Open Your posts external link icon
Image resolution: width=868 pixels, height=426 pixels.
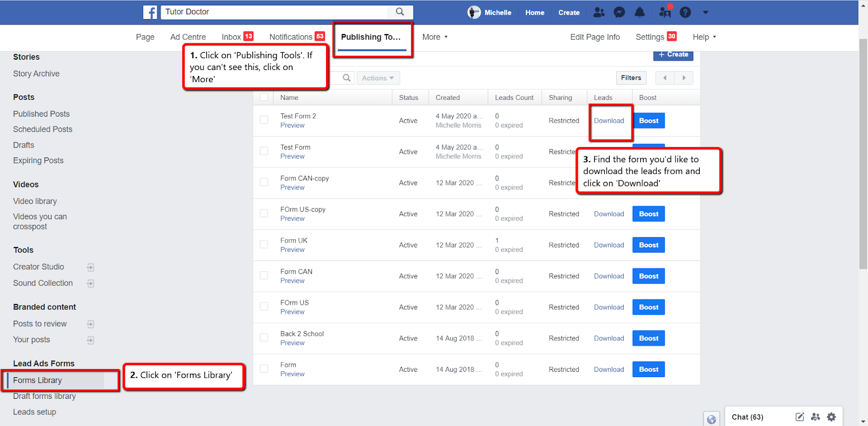pyautogui.click(x=91, y=340)
